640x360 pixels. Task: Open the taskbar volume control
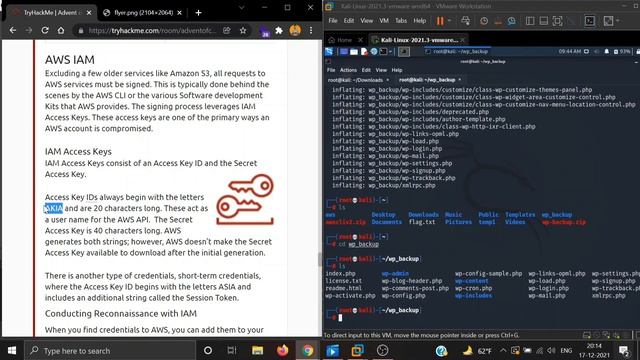551,350
